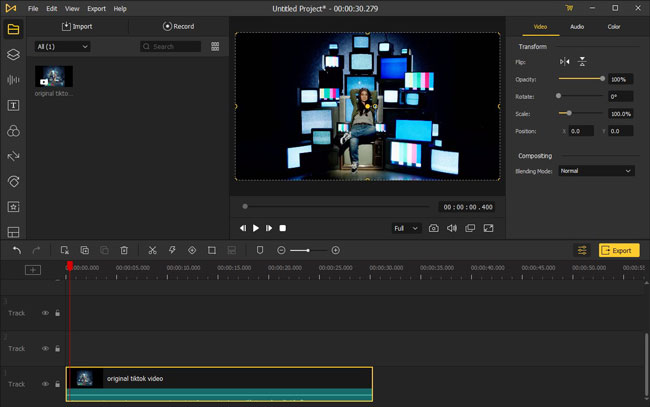
Task: Open timeline settings sliders icon
Action: pos(582,250)
